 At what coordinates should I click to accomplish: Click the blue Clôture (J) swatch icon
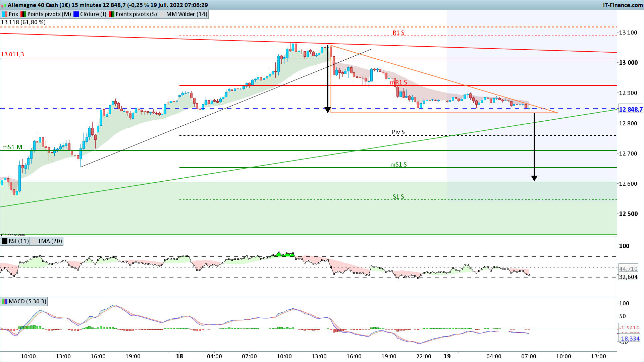76,14
